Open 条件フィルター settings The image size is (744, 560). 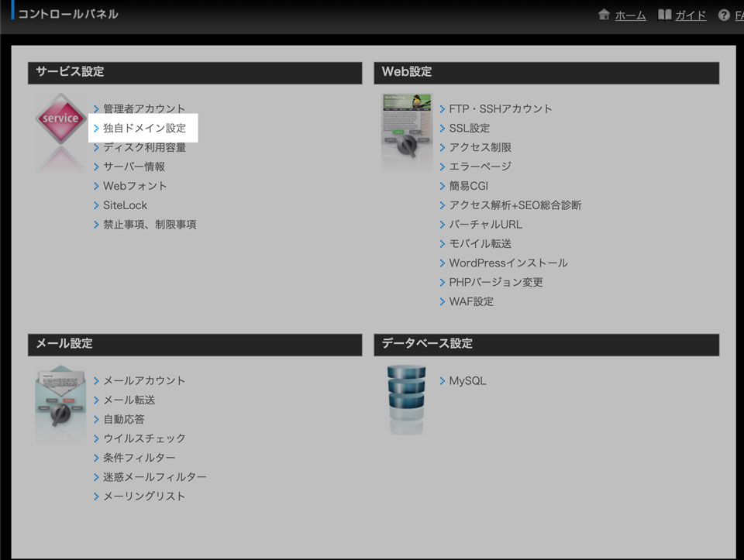point(139,458)
